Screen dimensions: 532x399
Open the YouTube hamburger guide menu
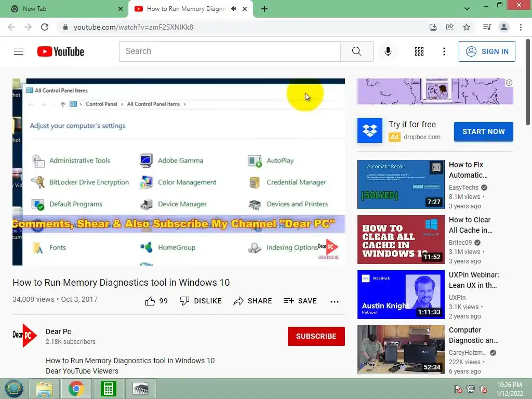(x=19, y=51)
